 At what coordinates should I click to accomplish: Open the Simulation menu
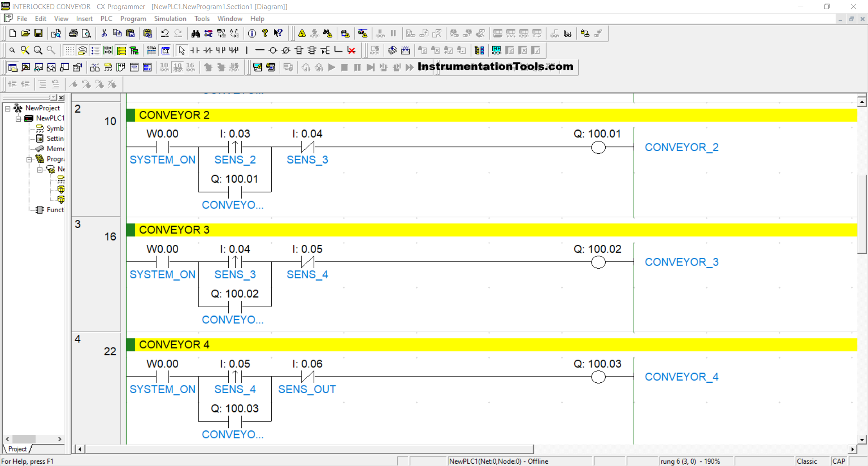pos(170,19)
